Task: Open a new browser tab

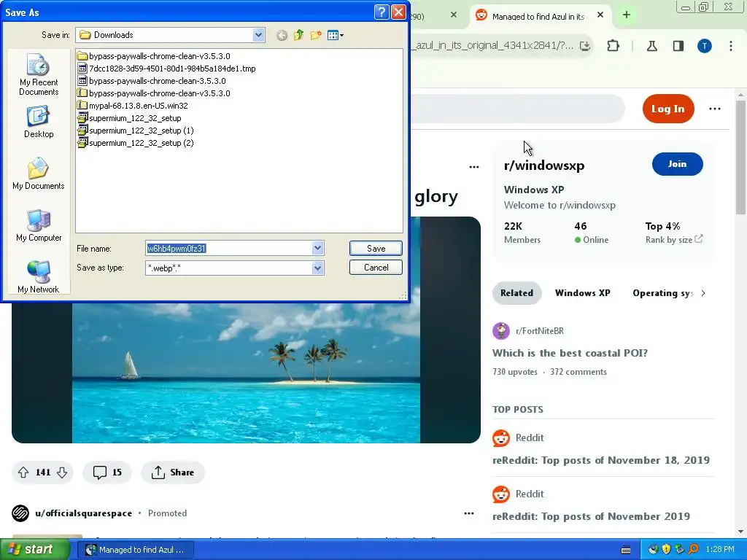Action: (x=627, y=15)
